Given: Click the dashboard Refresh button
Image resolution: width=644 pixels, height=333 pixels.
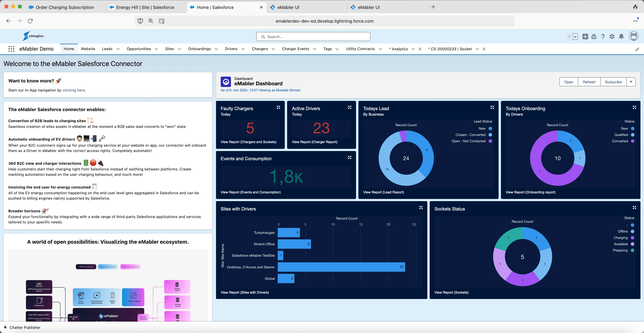Looking at the screenshot, I should (589, 82).
